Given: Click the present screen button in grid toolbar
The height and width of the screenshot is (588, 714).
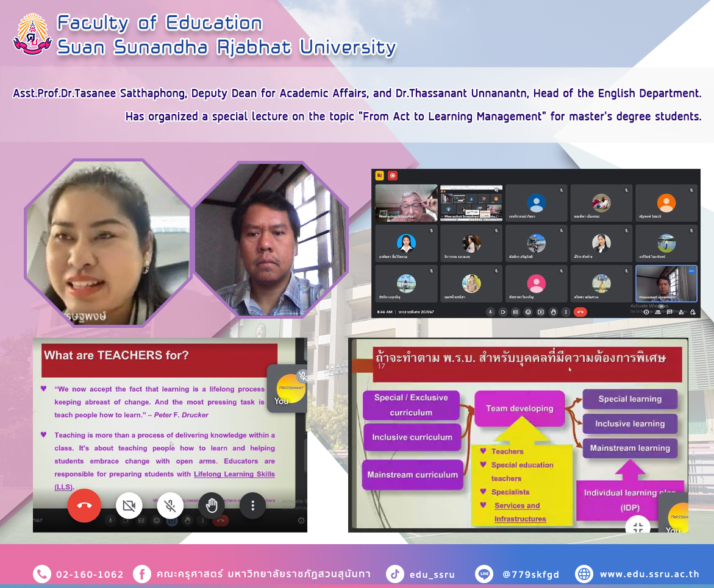Looking at the screenshot, I should 541,311.
